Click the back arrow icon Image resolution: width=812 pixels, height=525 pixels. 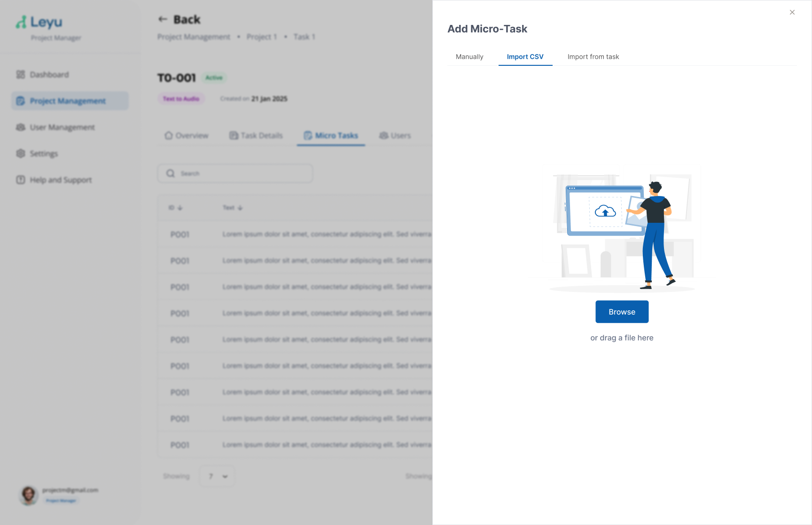pos(163,19)
